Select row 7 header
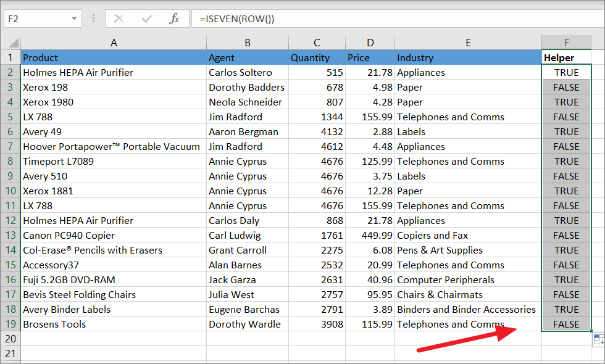This screenshot has width=605, height=364. 10,147
